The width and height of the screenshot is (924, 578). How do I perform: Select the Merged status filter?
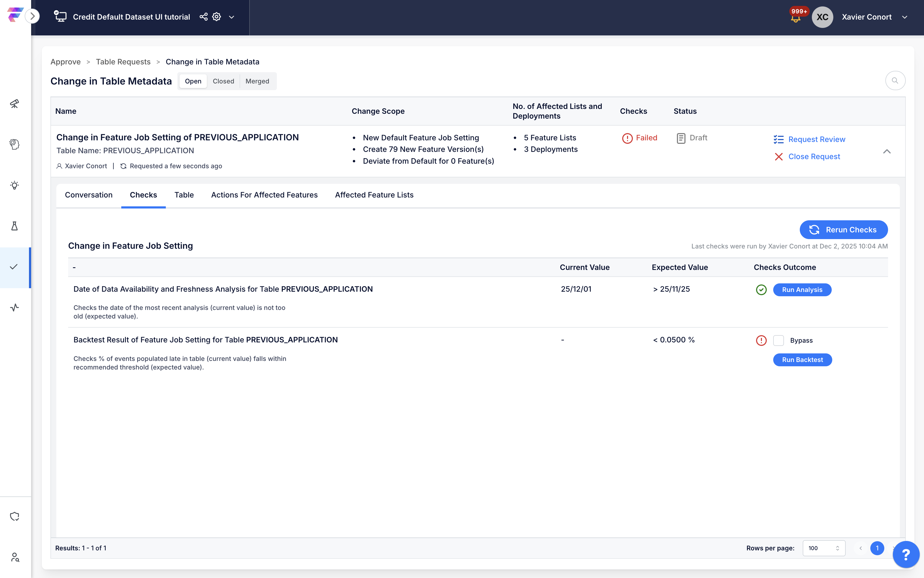[x=257, y=81]
